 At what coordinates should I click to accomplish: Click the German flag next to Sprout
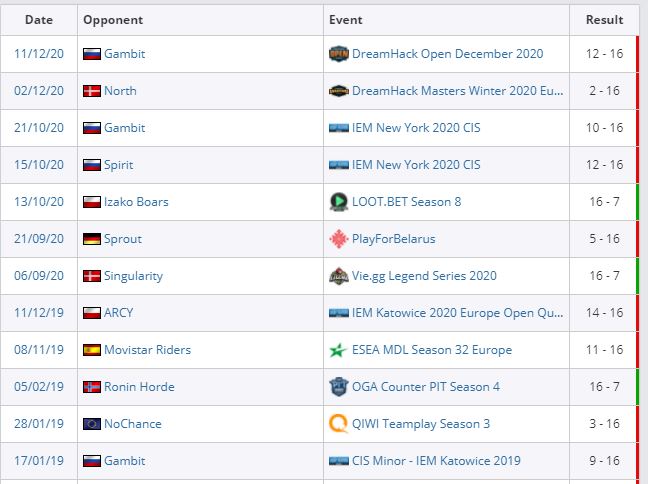point(92,239)
